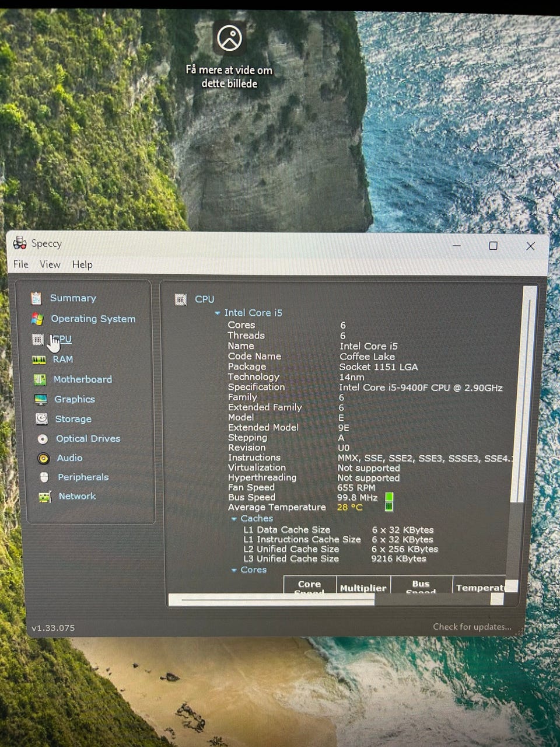
Task: Maximize the Speccy window
Action: tap(493, 246)
